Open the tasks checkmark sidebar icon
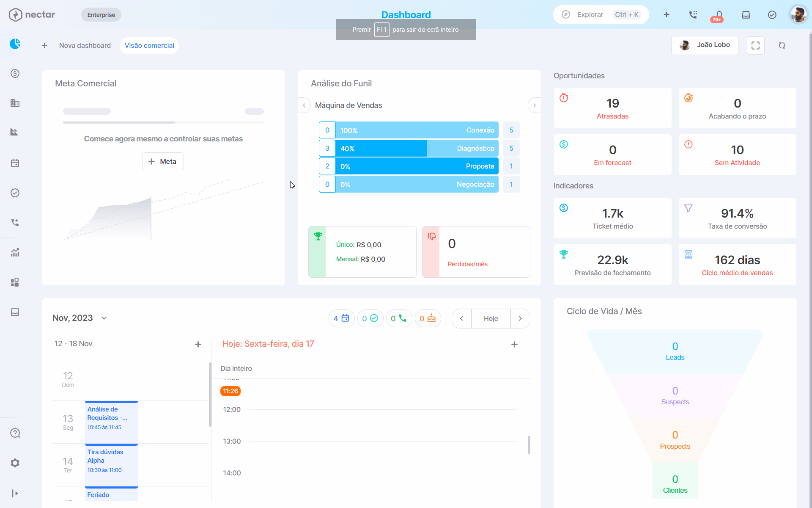812x508 pixels. (x=15, y=193)
